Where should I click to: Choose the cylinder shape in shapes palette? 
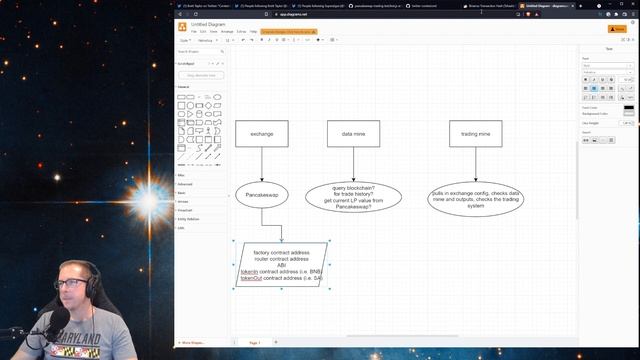[199, 114]
